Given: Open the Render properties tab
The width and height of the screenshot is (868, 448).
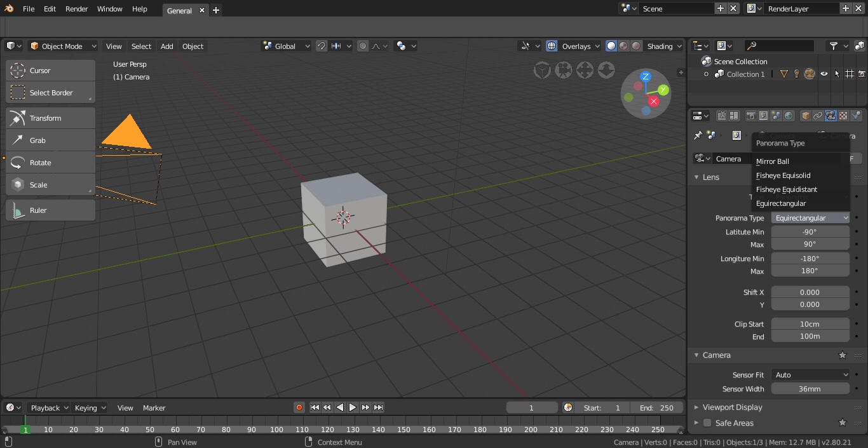Looking at the screenshot, I should tap(750, 116).
